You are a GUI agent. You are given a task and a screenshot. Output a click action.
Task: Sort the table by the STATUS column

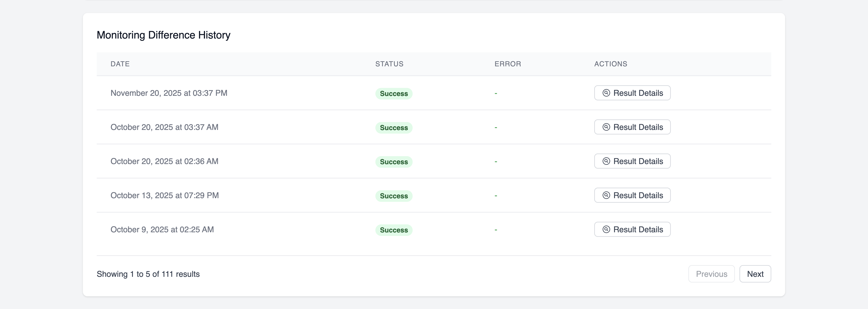(389, 64)
